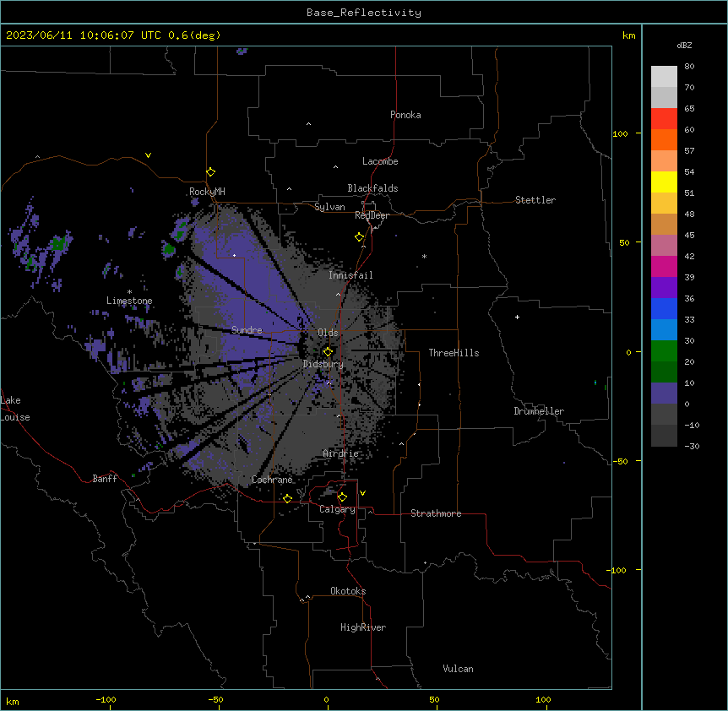
Task: Click the green echo cell west of RockyMH
Action: 169,249
